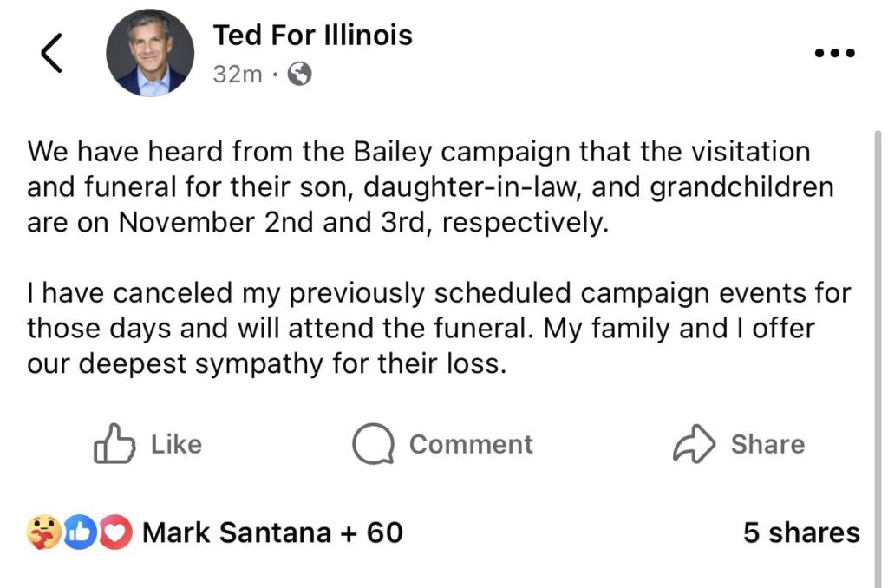888x588 pixels.
Task: Click the paragraph about the Bailey campaign visitation
Action: (x=417, y=186)
